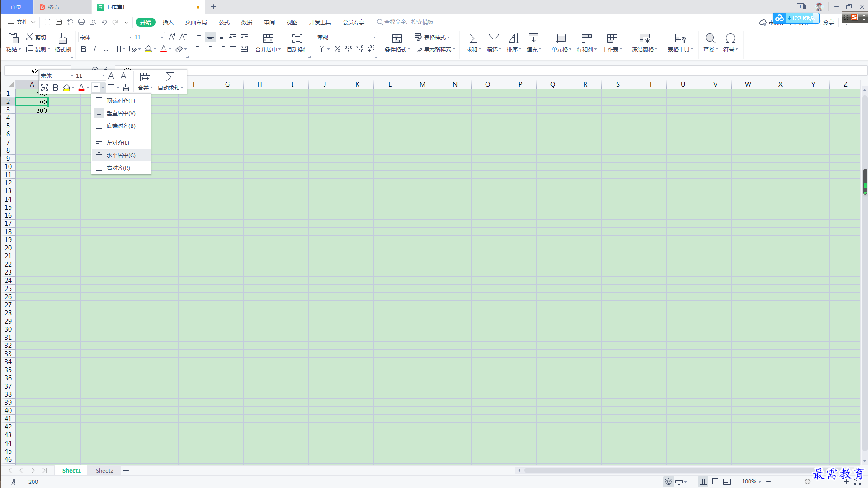Increase font size in the ribbon
The width and height of the screenshot is (868, 488).
click(x=172, y=37)
